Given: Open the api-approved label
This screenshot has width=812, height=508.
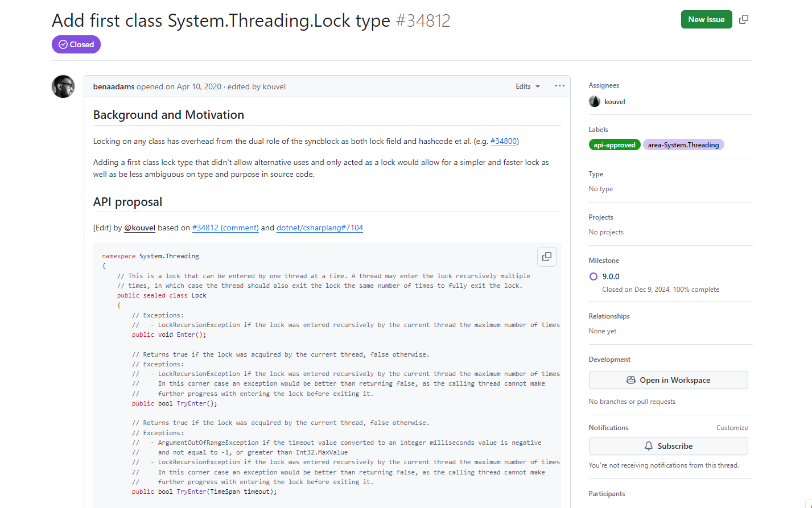Looking at the screenshot, I should click(x=615, y=145).
